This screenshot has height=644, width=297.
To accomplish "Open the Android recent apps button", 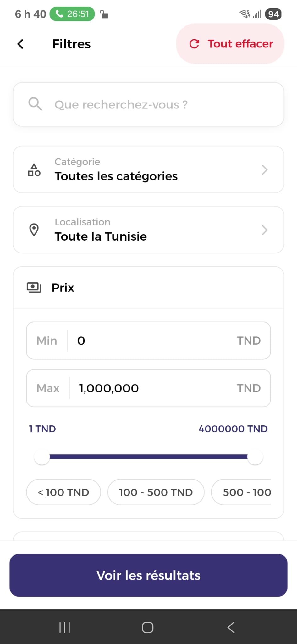I will click(x=64, y=627).
